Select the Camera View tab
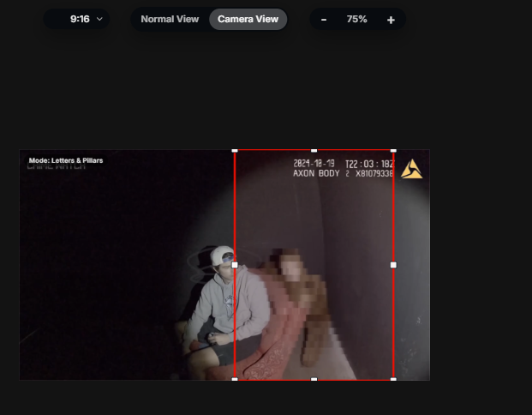This screenshot has width=532, height=415. pos(248,19)
